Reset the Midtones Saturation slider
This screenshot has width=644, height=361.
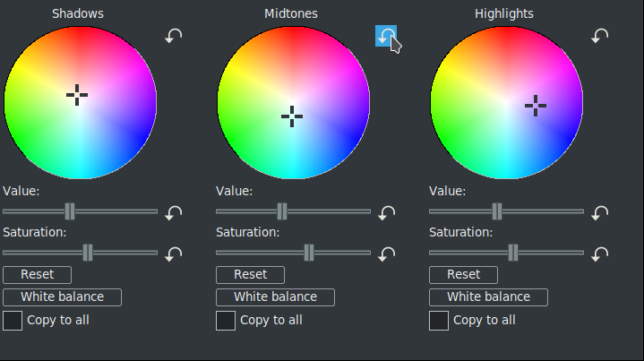click(387, 254)
